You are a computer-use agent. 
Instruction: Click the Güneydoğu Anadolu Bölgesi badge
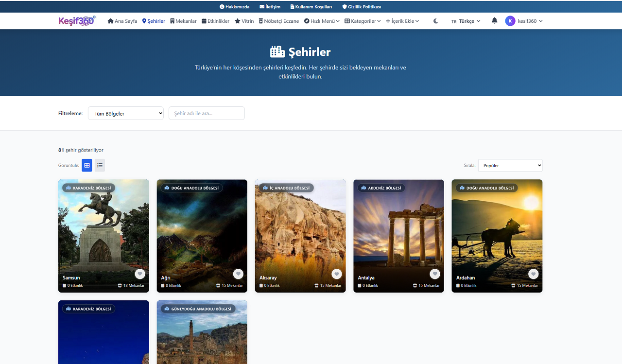pos(198,309)
